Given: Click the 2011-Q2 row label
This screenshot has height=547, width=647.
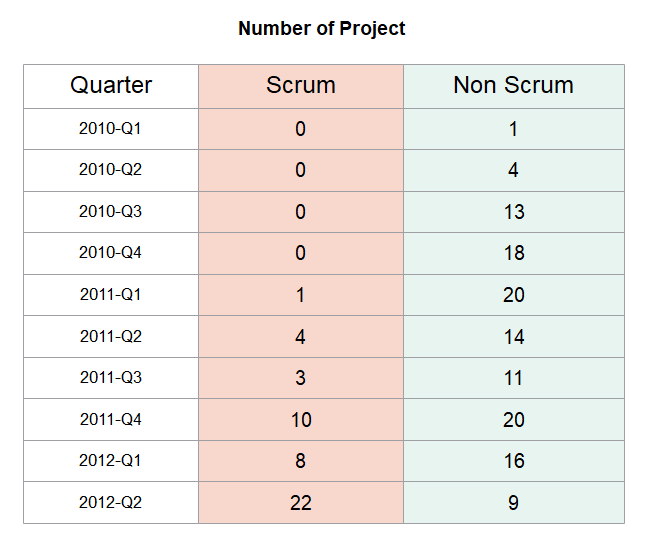Looking at the screenshot, I should point(111,336).
